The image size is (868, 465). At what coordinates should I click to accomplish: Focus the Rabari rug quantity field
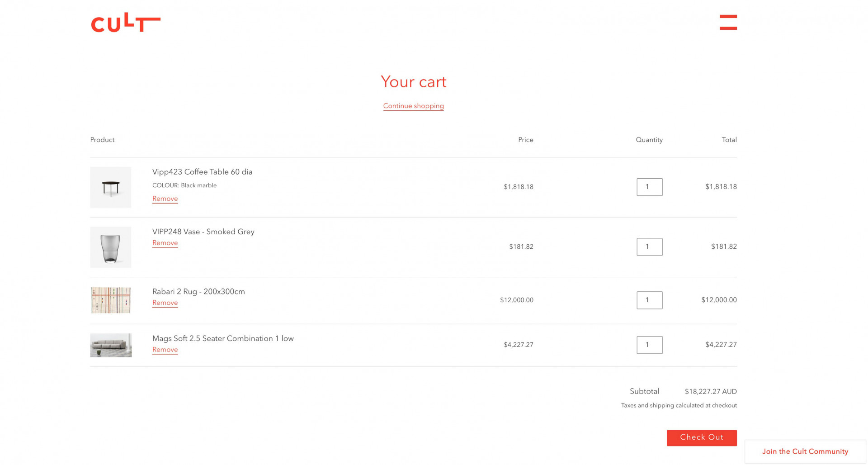point(649,300)
